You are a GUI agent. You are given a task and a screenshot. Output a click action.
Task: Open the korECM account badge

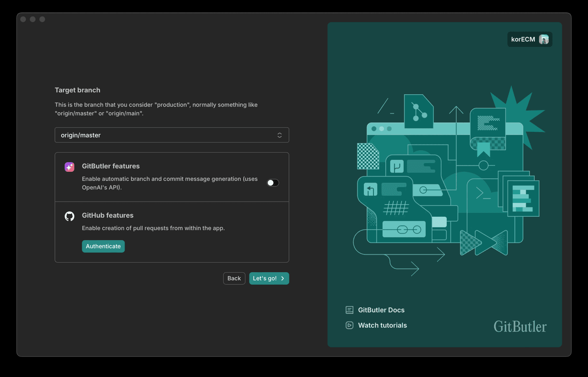point(530,39)
